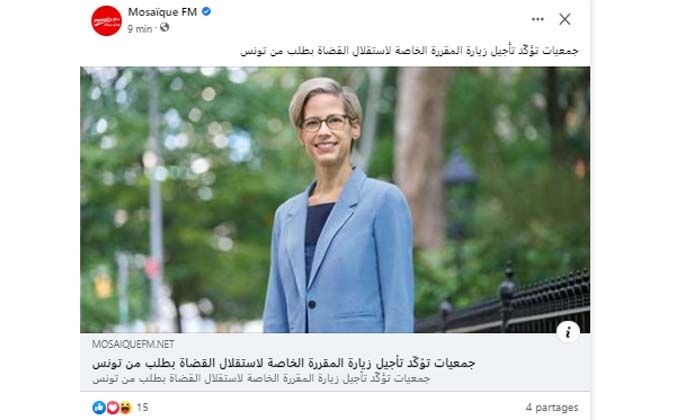The width and height of the screenshot is (675, 420).
Task: Open the 9 min post timestamp
Action: [x=139, y=29]
